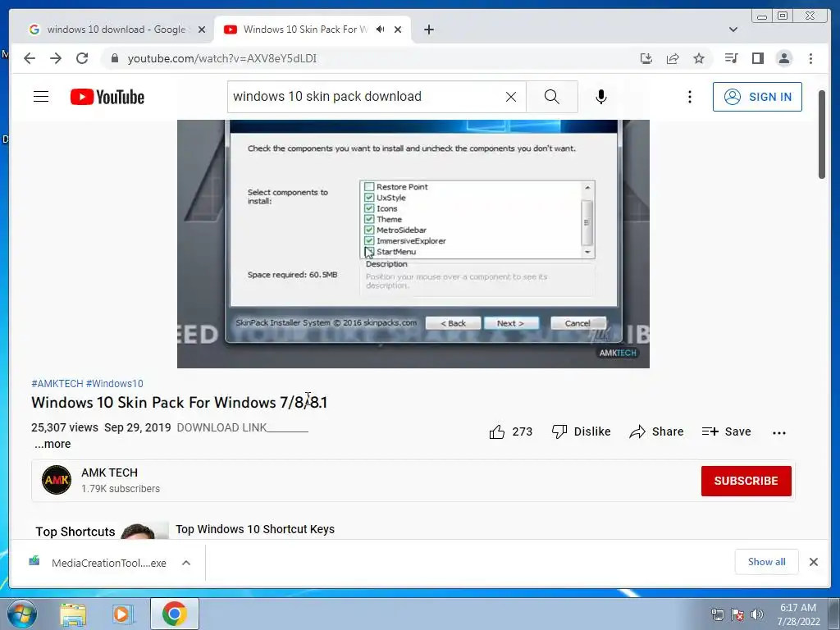Select the Windows 10 Skin Pack YouTube tab
This screenshot has width=840, height=630.
pyautogui.click(x=305, y=30)
